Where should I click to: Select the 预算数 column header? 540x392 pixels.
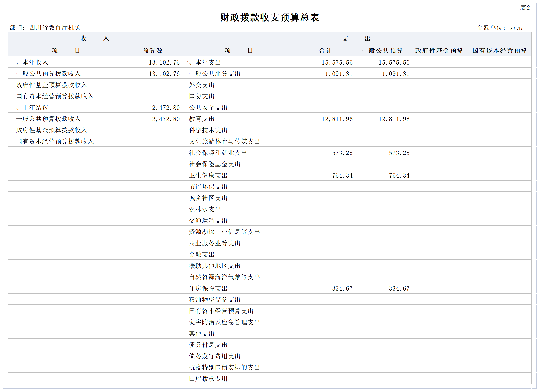(x=153, y=50)
